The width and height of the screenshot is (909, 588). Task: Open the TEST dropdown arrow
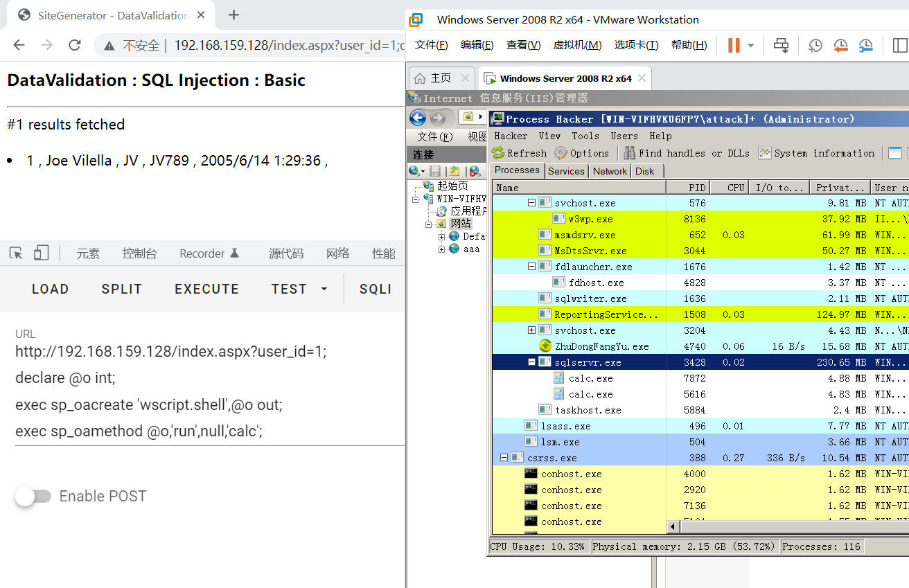[324, 289]
